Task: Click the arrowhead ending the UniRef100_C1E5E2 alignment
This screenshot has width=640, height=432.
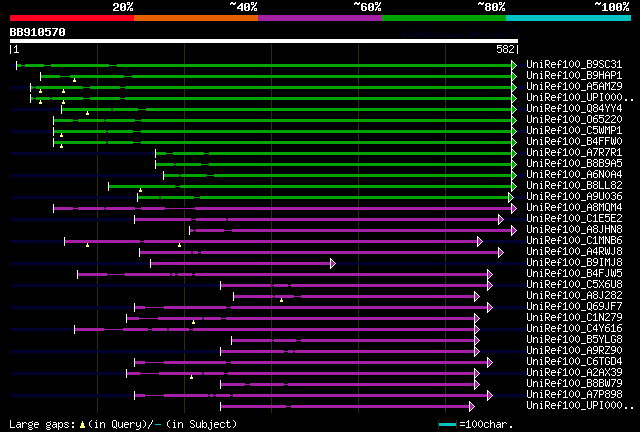Action: tap(501, 219)
